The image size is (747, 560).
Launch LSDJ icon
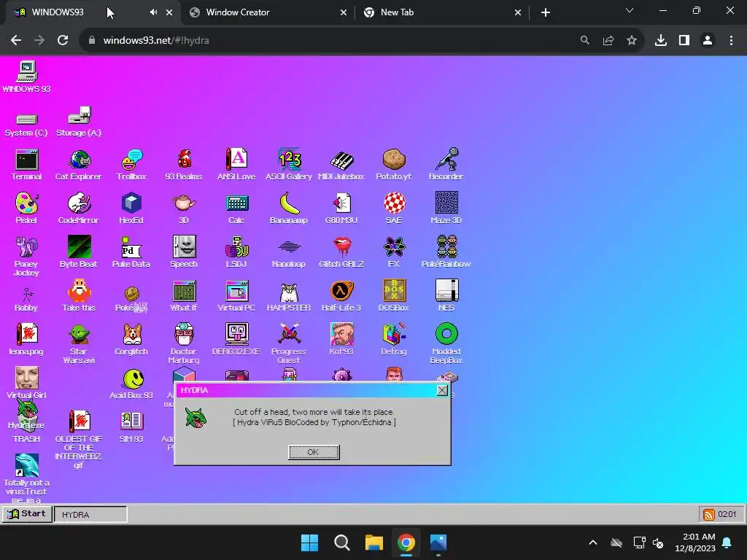[236, 252]
